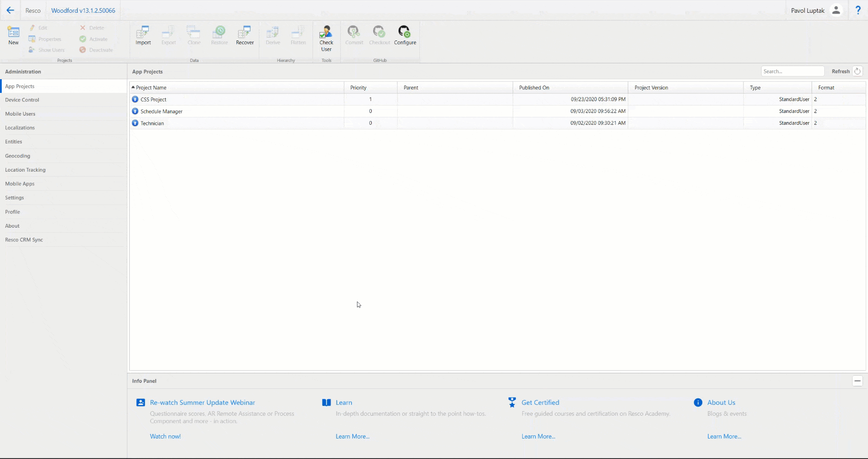Screen dimensions: 868x459
Task: Open Profile in sidebar
Action: point(64,212)
